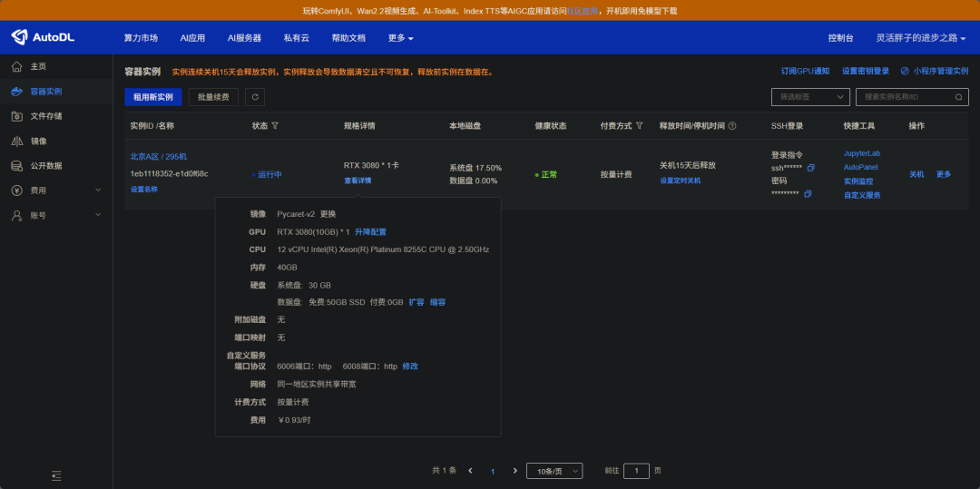Expand the 费用 sidebar submenu
The width and height of the screenshot is (980, 489).
click(x=98, y=190)
